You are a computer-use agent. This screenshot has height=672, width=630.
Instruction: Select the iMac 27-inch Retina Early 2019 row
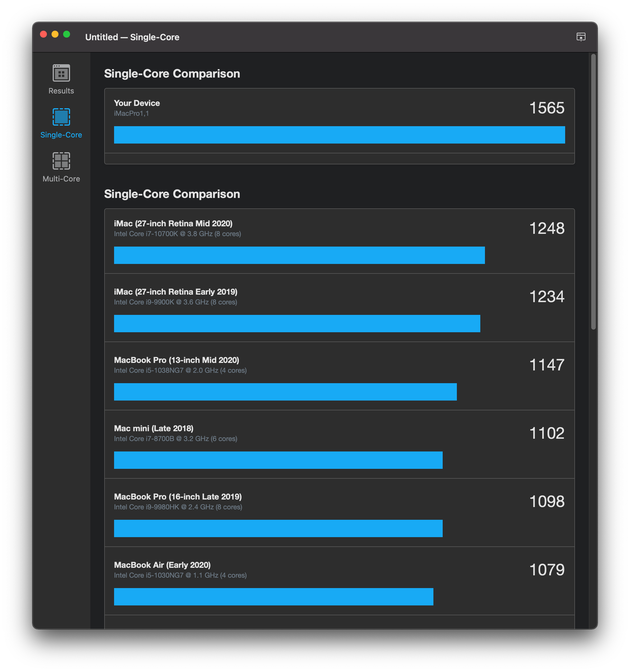coord(175,292)
